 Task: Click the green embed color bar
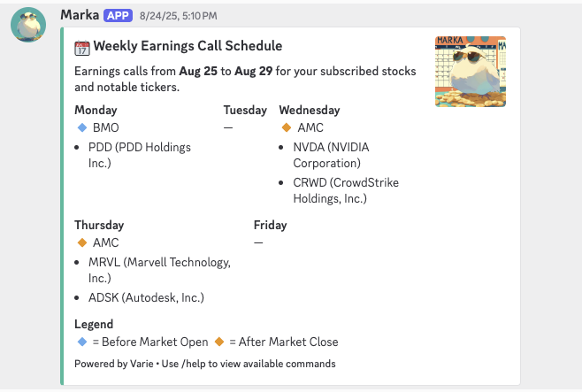[x=63, y=205]
